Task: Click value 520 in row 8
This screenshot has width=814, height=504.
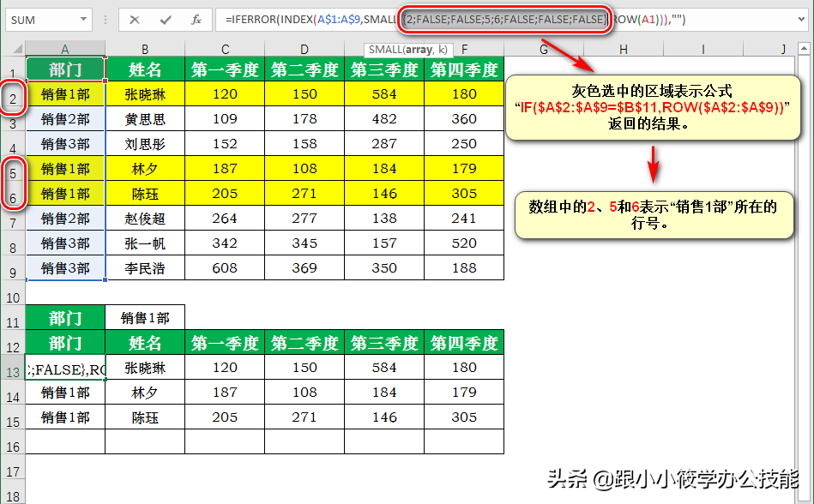Action: (x=464, y=243)
